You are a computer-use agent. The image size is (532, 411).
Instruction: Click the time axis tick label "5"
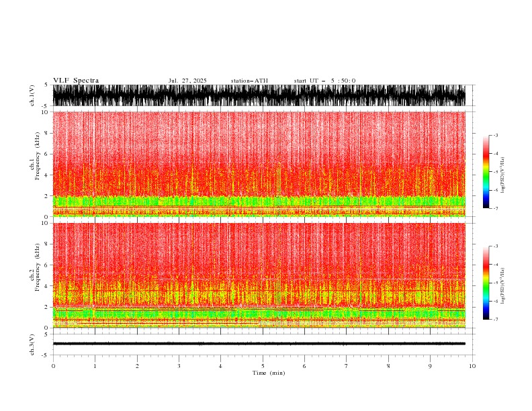263,366
